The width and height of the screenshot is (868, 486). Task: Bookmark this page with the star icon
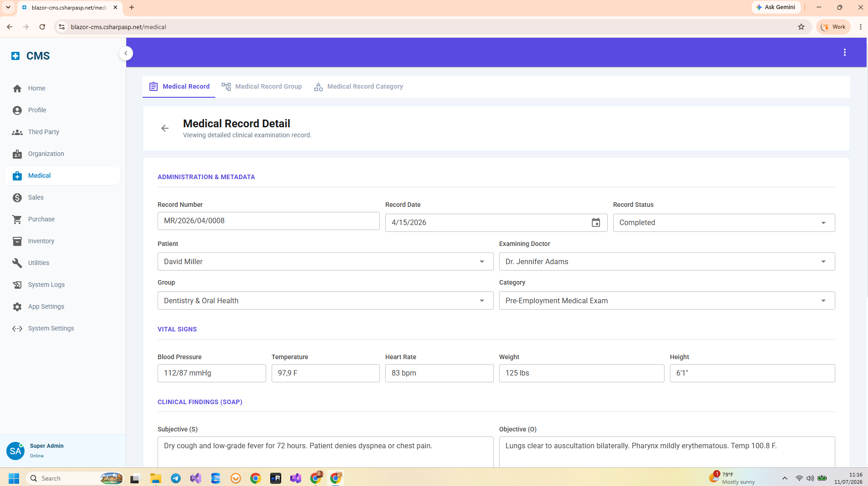801,27
